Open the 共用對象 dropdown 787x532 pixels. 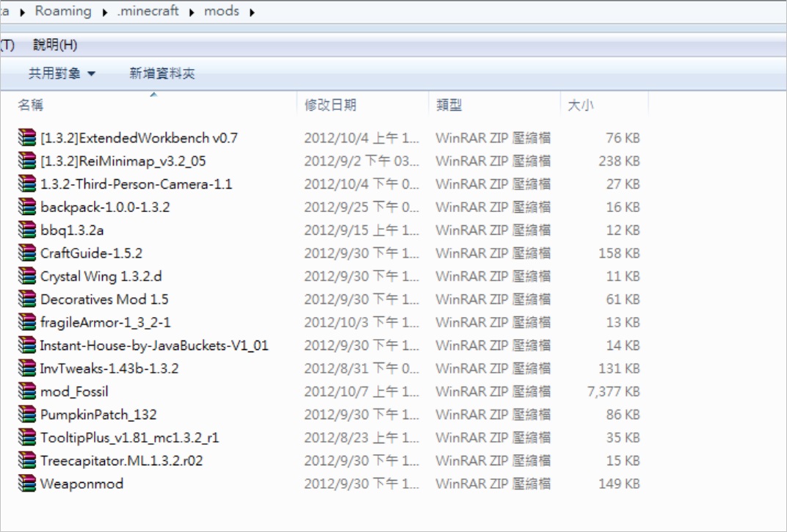(62, 74)
